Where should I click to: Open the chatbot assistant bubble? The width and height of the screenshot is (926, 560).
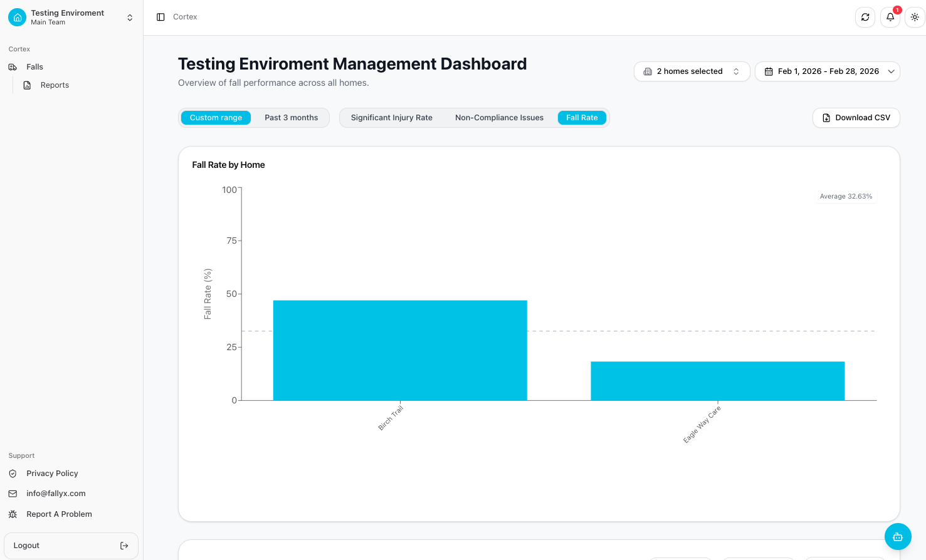[x=898, y=537]
